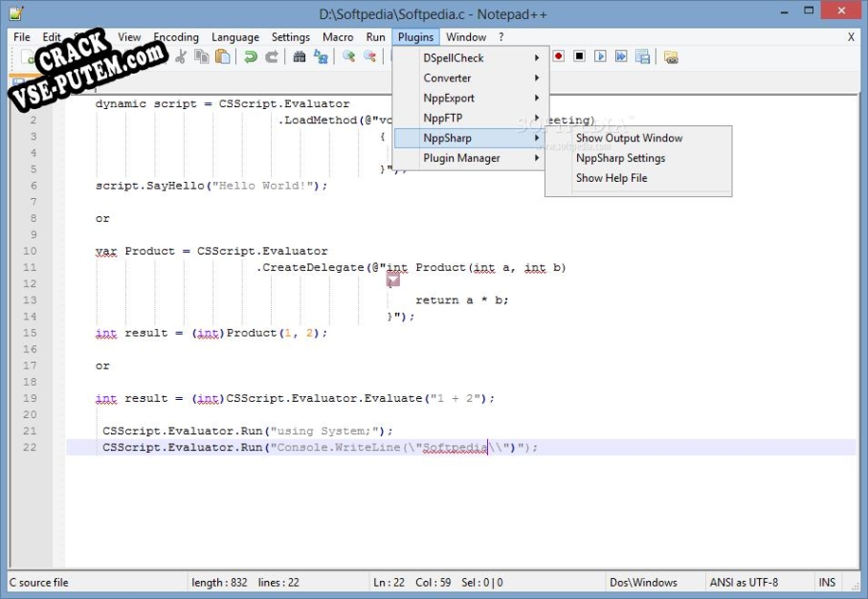This screenshot has width=868, height=599.
Task: Click the folder icon ending the toolbar
Action: [x=671, y=57]
